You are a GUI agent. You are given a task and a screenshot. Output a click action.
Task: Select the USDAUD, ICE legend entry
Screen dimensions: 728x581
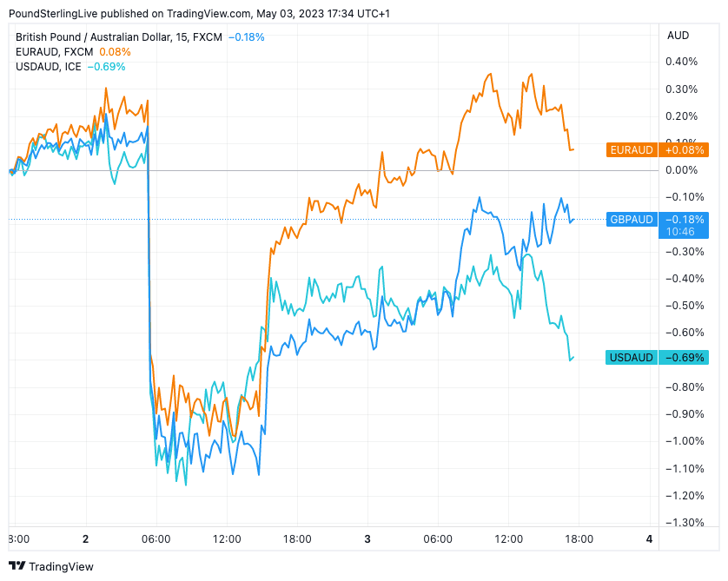pos(49,67)
